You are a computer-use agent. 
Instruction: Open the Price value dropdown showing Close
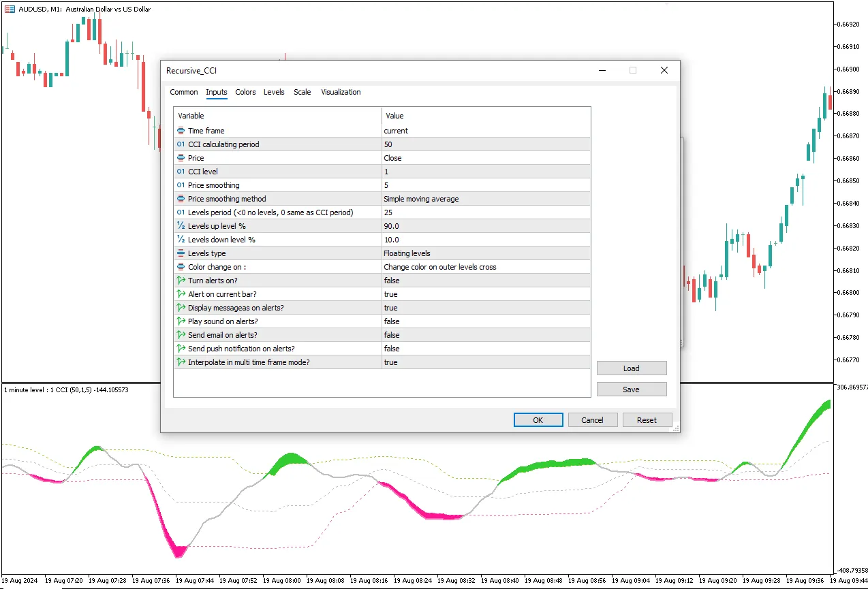pyautogui.click(x=485, y=158)
